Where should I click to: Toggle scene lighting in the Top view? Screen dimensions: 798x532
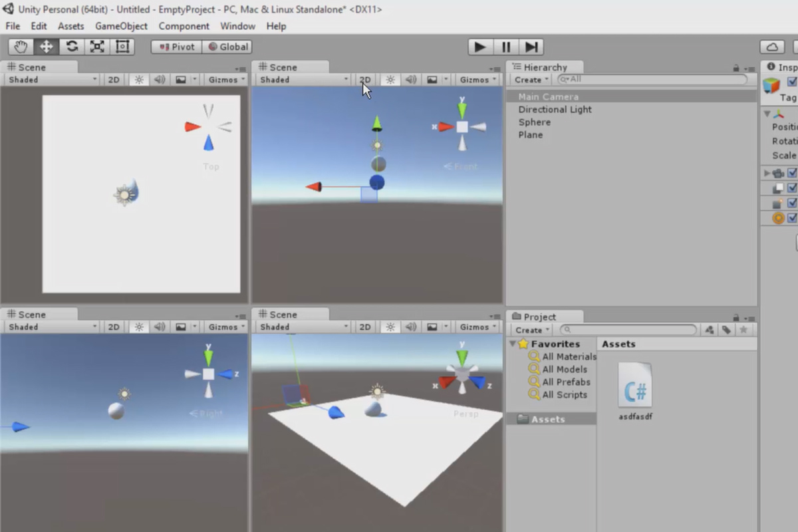138,79
